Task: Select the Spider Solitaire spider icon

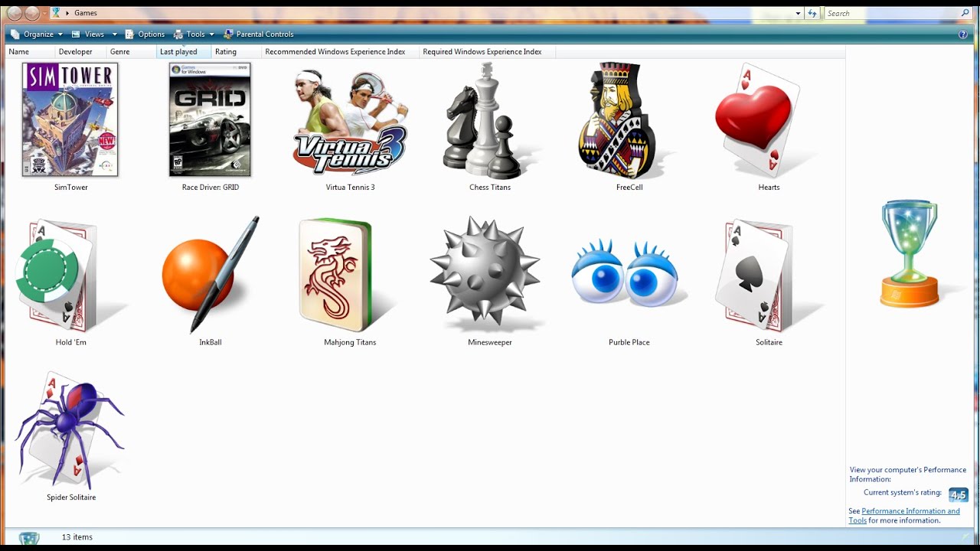Action: click(70, 430)
